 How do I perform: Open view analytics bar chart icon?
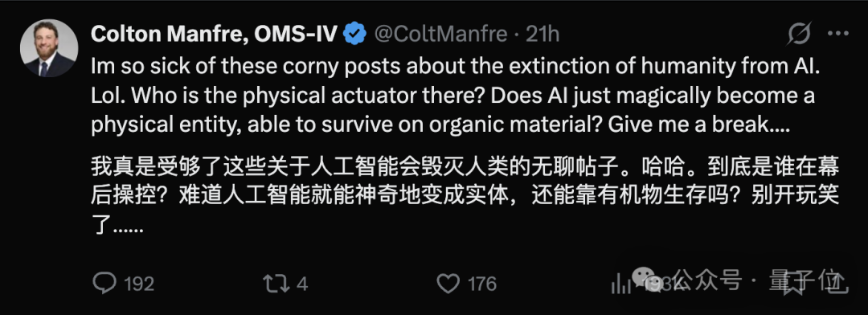pos(620,284)
